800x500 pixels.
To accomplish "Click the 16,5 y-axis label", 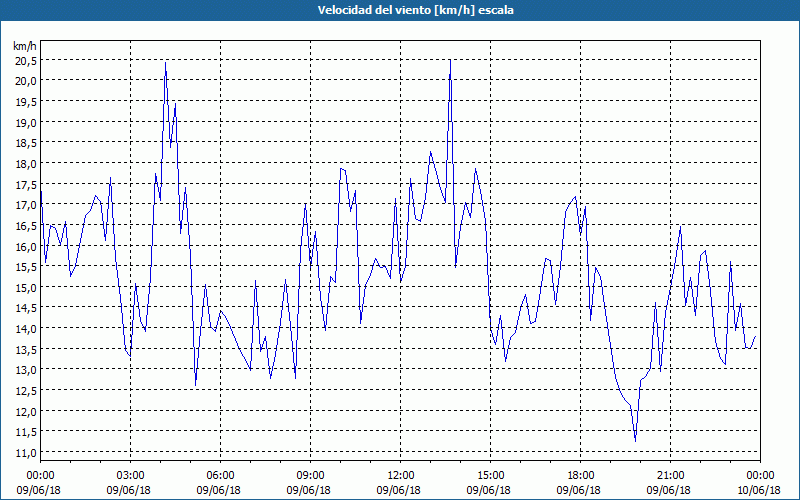I will [25, 226].
